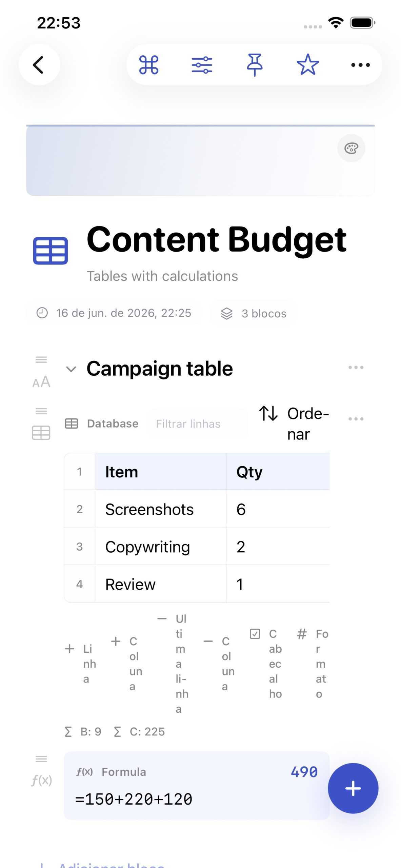
Task: Tap the table block type icon in margin
Action: pos(41,433)
